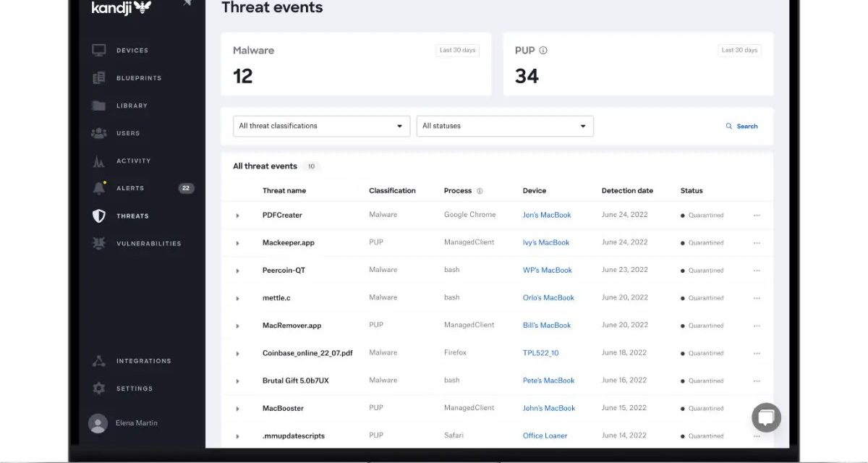This screenshot has height=463, width=868.
Task: Open more options for Mackeeper.app row
Action: coord(757,243)
